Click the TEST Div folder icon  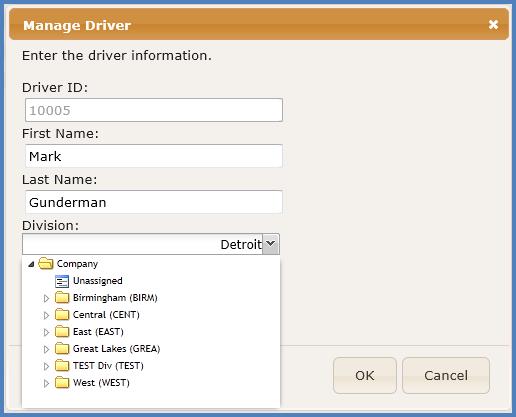[62, 365]
